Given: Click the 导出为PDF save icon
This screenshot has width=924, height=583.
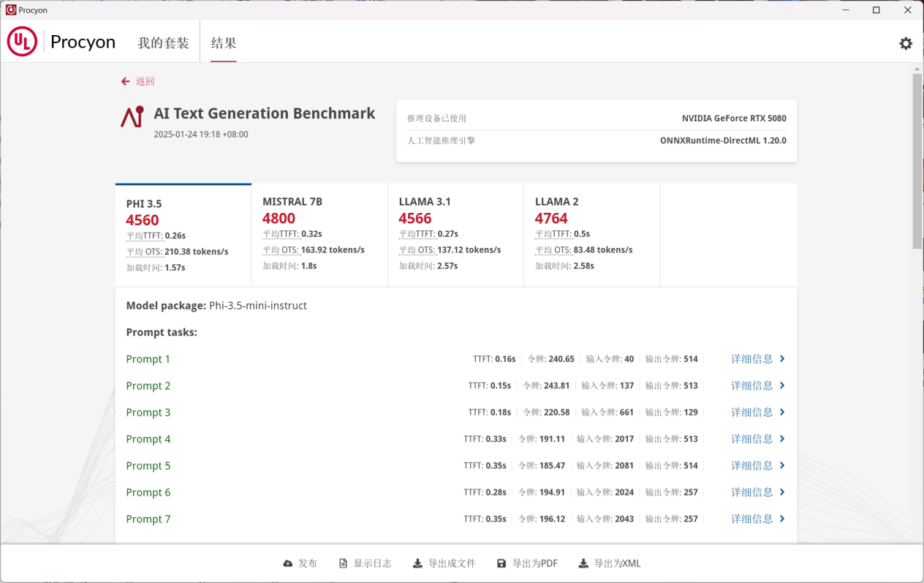Looking at the screenshot, I should tap(501, 563).
